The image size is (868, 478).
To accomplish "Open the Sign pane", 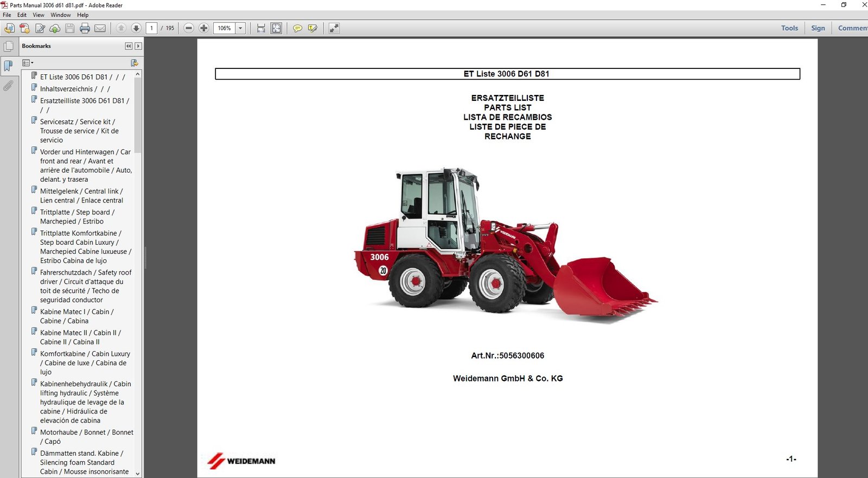I will pyautogui.click(x=818, y=28).
